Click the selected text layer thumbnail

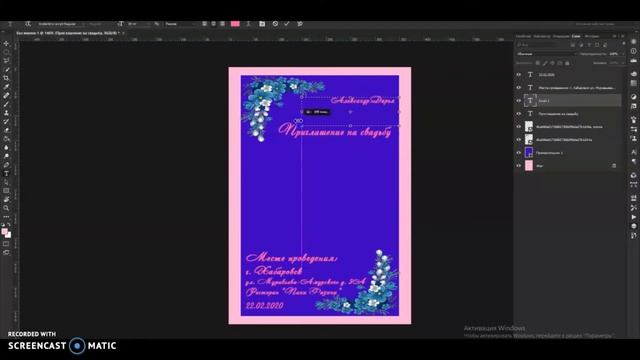coord(530,100)
